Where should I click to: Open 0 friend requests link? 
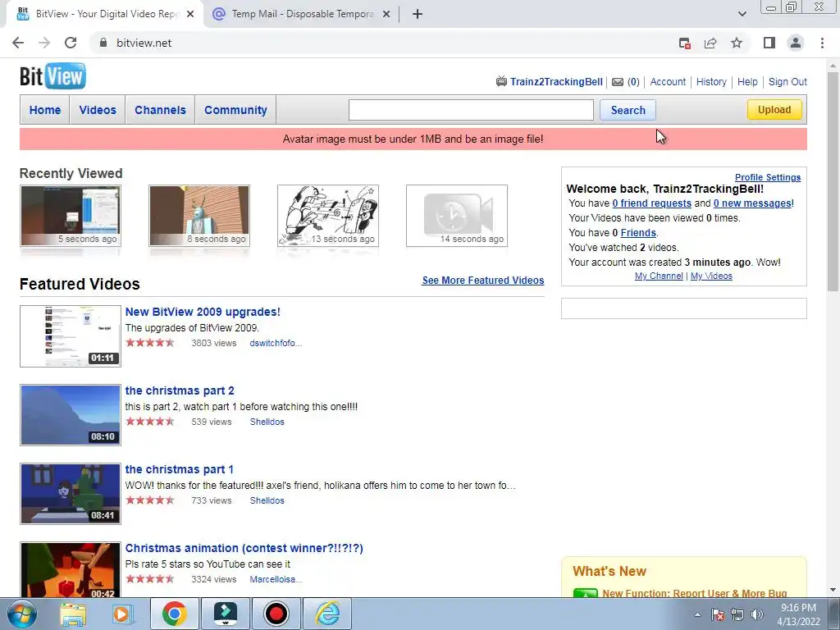coord(651,203)
